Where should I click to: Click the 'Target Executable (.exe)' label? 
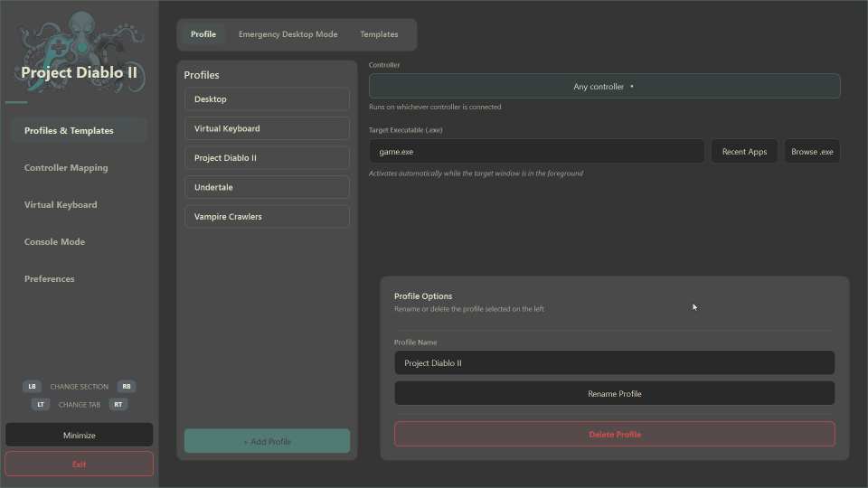click(406, 130)
